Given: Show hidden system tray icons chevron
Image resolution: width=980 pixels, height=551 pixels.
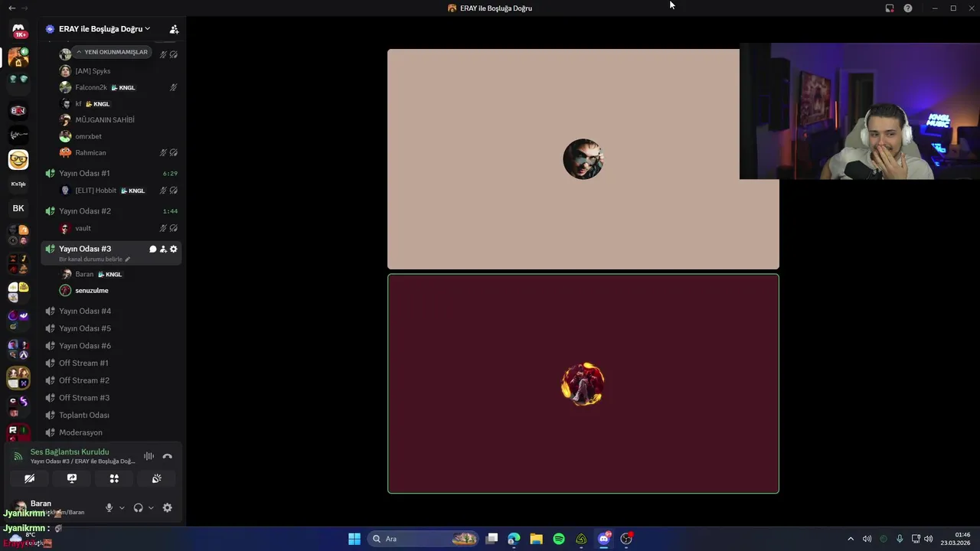Looking at the screenshot, I should point(850,539).
